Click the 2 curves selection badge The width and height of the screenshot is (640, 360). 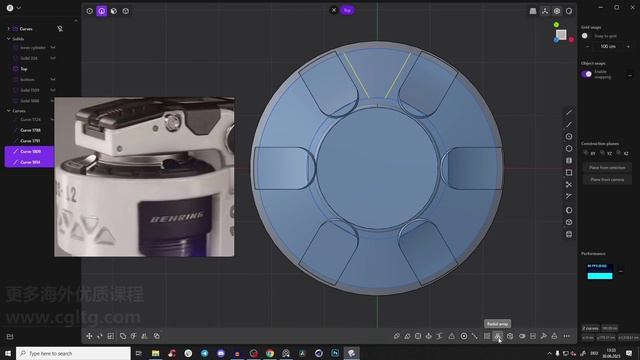pyautogui.click(x=590, y=328)
